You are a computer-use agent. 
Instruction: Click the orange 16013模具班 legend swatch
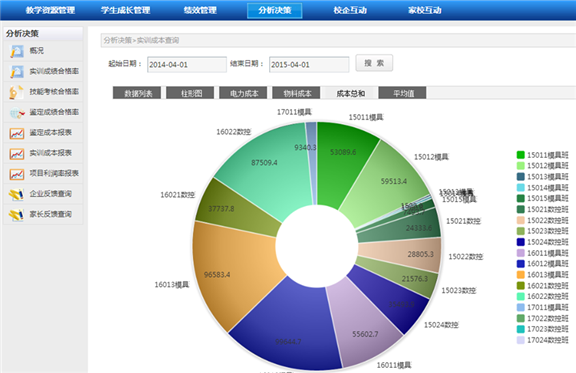pos(521,275)
